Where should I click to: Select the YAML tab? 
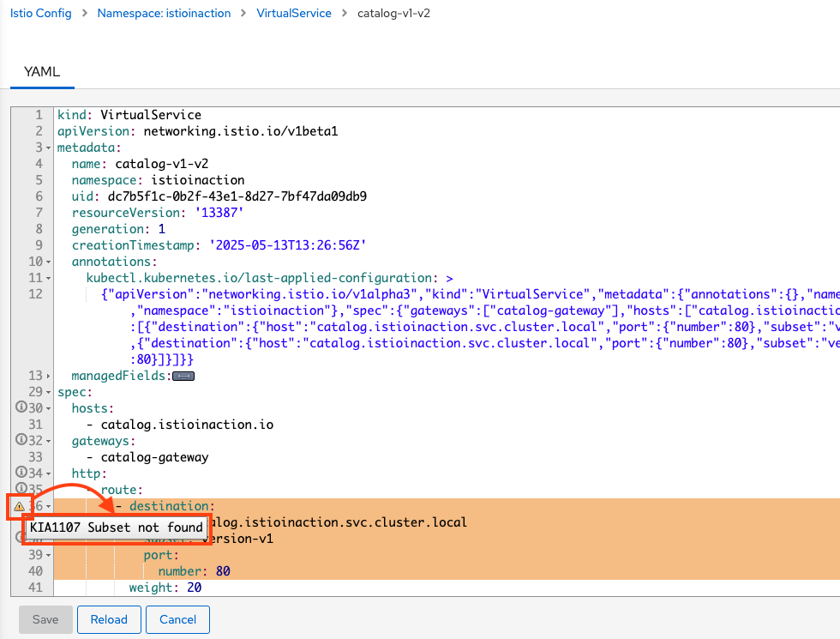click(42, 72)
